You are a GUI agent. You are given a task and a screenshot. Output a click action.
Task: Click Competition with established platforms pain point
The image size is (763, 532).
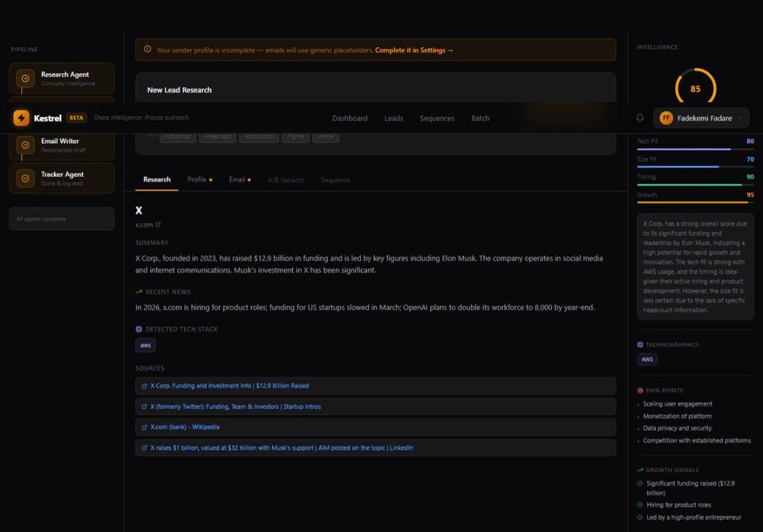coord(696,440)
